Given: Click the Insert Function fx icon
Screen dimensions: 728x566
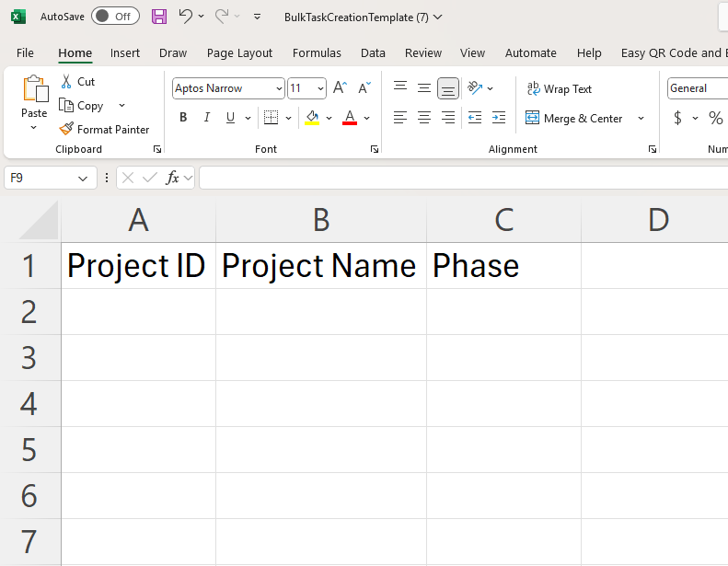Looking at the screenshot, I should coord(172,178).
